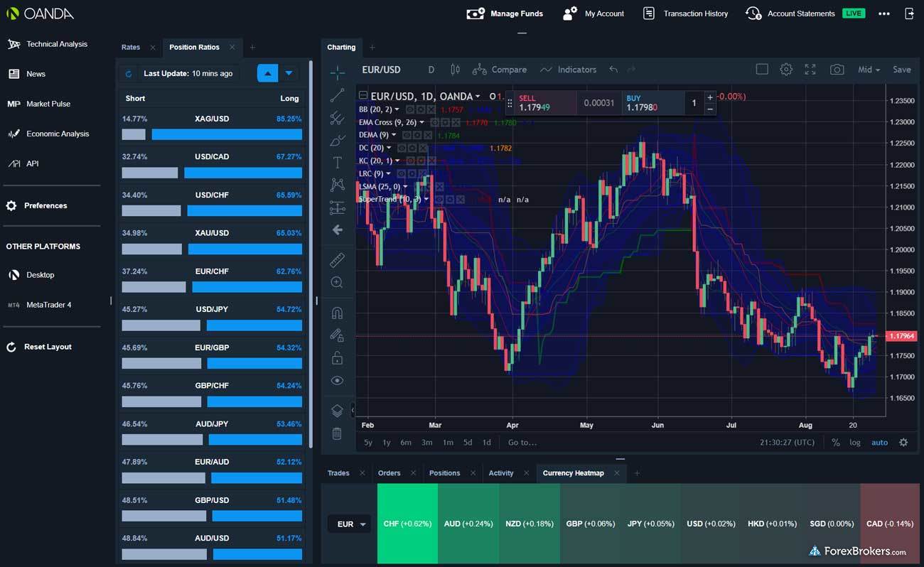This screenshot has width=924, height=567.
Task: Click the trash icon to remove drawings
Action: 338,433
